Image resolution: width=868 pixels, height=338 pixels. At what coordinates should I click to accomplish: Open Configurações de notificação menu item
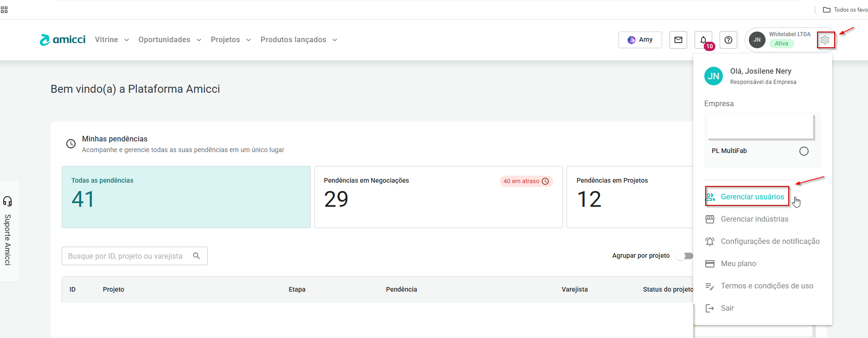(770, 241)
